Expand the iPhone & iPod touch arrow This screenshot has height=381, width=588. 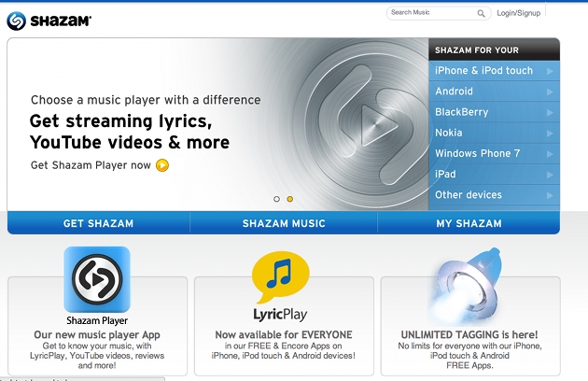coord(551,71)
